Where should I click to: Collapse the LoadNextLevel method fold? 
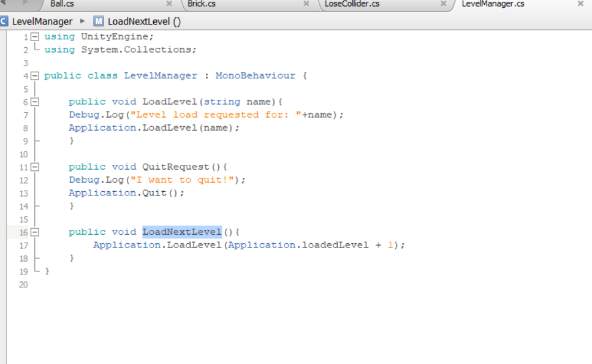click(34, 232)
